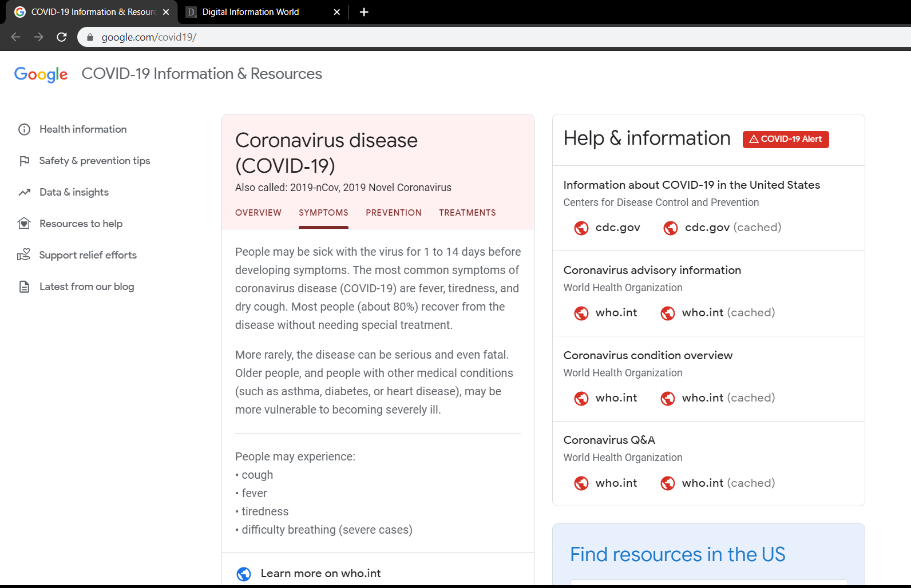Click globe icon for advisory information who.int
Screen dimensions: 911x588
(x=581, y=313)
